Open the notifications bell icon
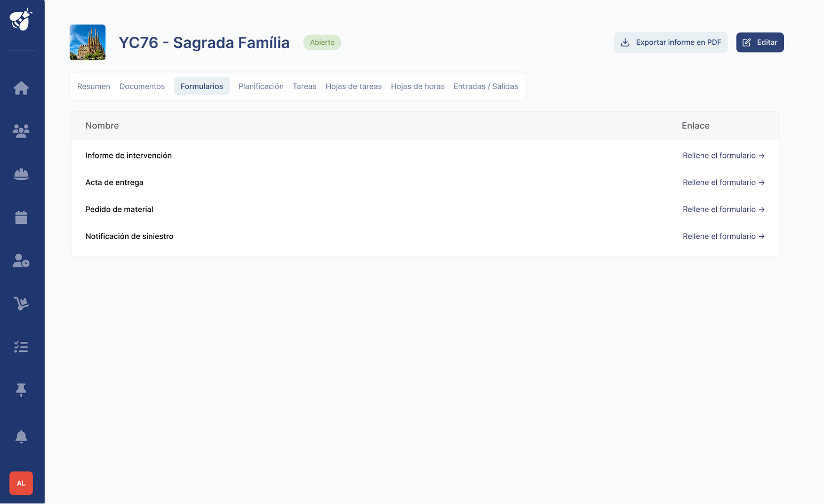Viewport: 824px width, 504px height. click(21, 437)
